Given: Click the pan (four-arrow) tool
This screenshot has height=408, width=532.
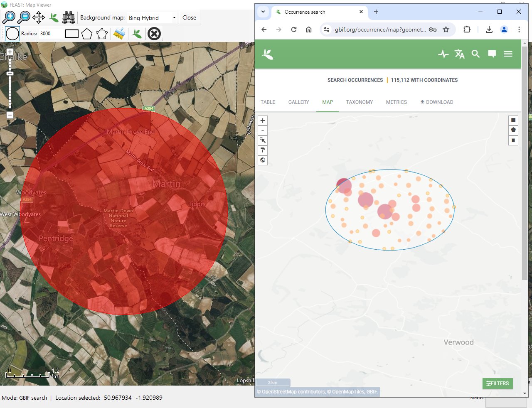Looking at the screenshot, I should pyautogui.click(x=39, y=17).
